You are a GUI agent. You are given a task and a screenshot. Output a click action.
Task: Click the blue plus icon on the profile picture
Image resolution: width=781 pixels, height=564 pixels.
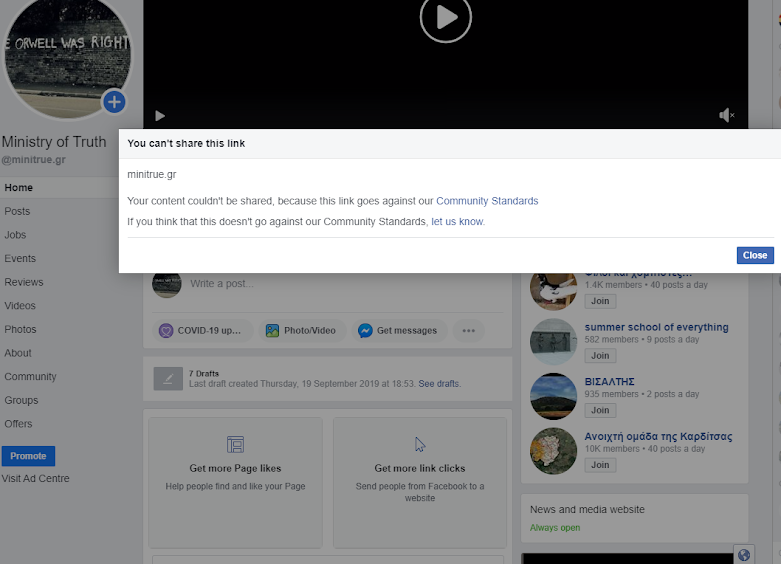pos(114,102)
